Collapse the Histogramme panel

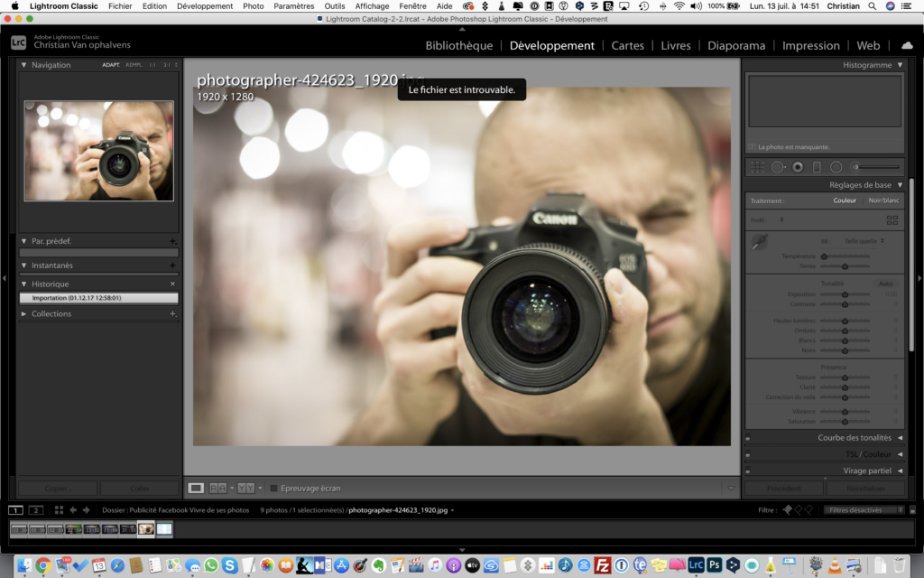[x=900, y=65]
